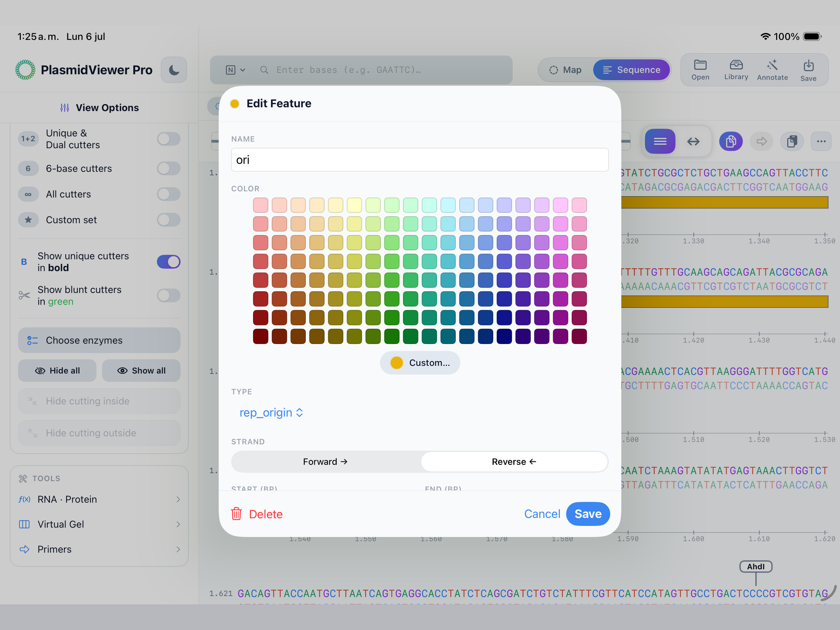
Task: Click the Primers arrow icon
Action: (x=24, y=549)
